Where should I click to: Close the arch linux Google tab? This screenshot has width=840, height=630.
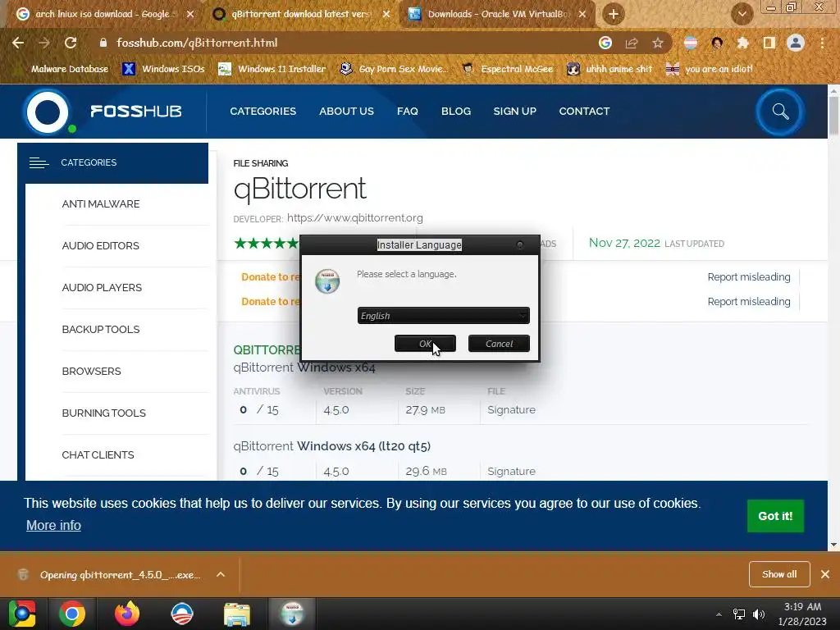189,14
